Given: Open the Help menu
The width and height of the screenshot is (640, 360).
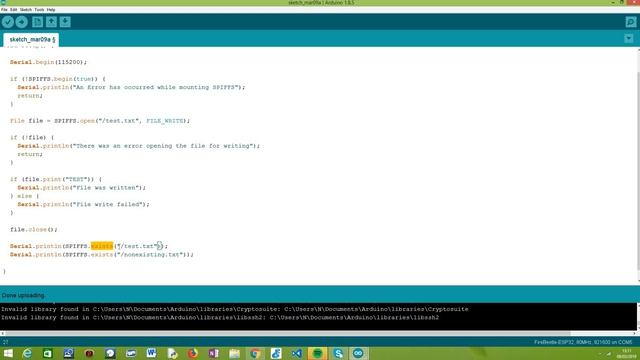Looking at the screenshot, I should (x=51, y=9).
